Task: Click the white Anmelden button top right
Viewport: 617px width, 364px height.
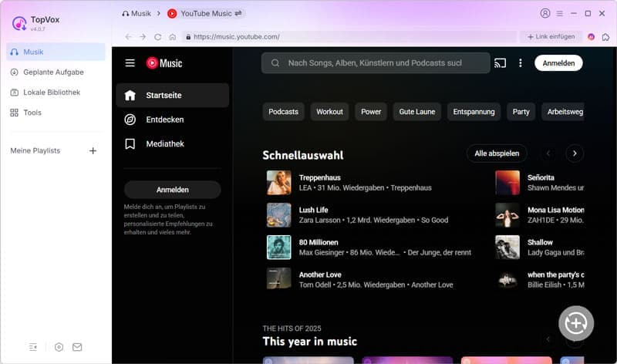Action: tap(558, 63)
